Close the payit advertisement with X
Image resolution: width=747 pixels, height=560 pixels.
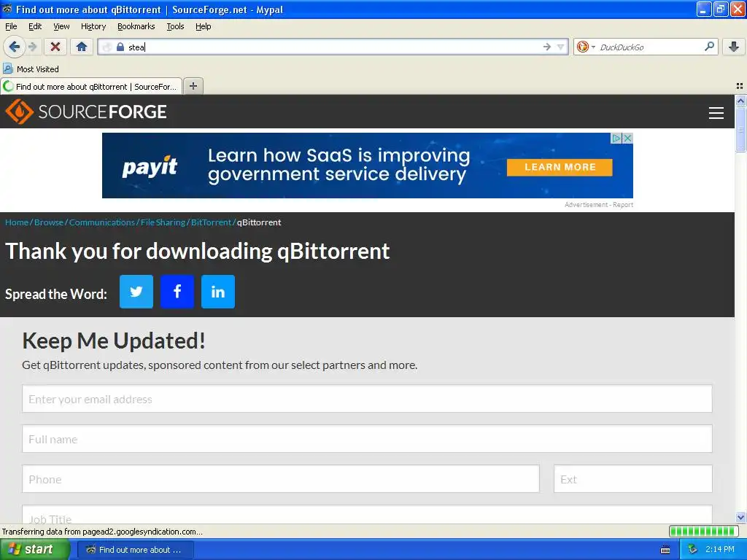click(x=627, y=138)
